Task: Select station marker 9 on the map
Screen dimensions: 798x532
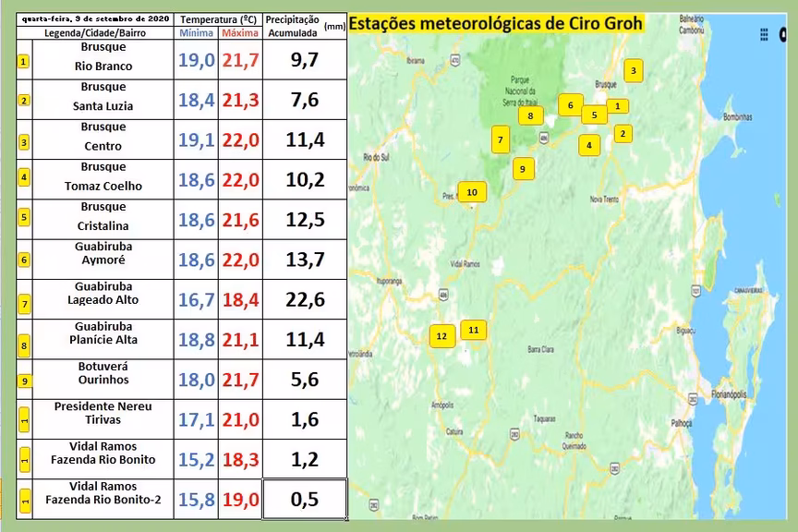Action: point(523,169)
